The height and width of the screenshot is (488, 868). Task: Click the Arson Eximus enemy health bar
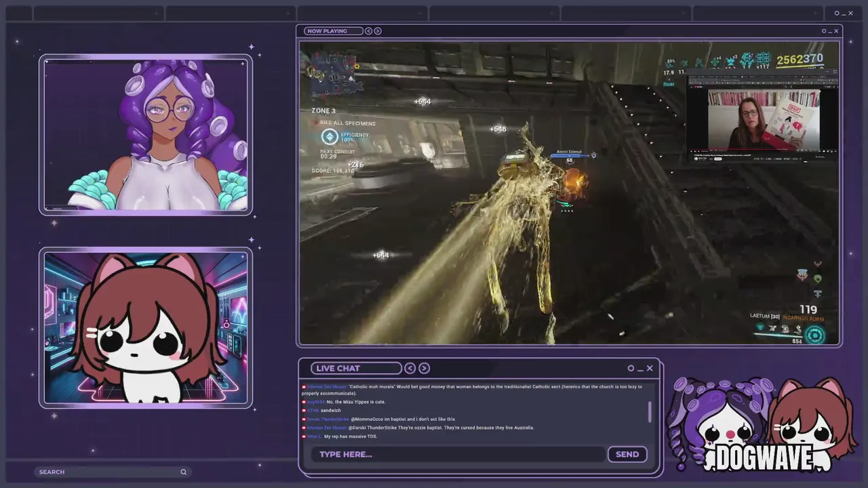568,156
